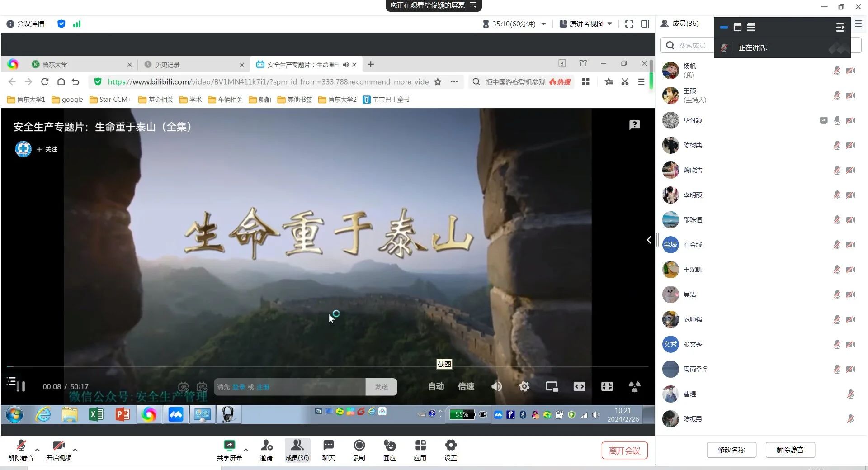Toggle wide screen mode
The image size is (868, 470).
click(x=579, y=387)
